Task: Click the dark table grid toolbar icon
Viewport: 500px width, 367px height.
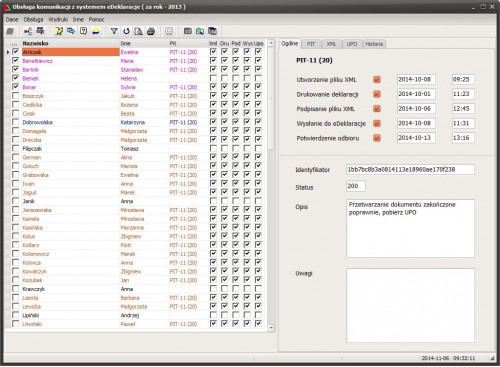Action: coord(188,31)
